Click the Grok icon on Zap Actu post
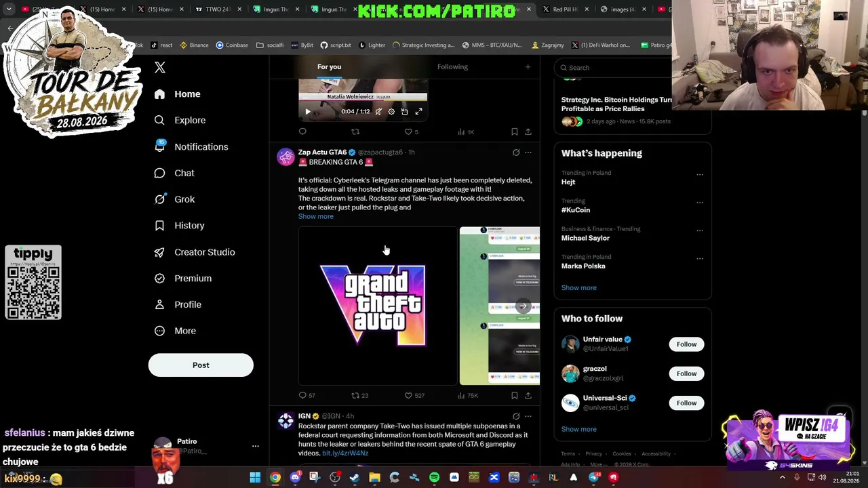 tap(516, 152)
